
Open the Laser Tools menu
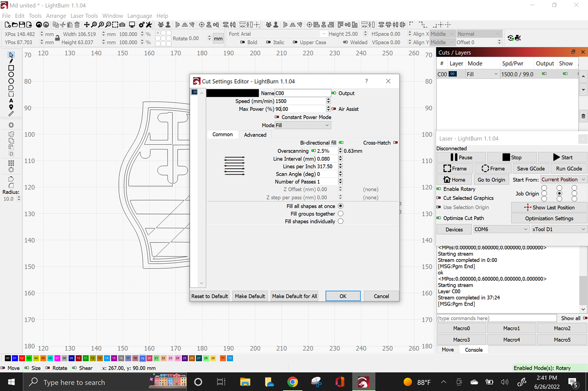(84, 16)
